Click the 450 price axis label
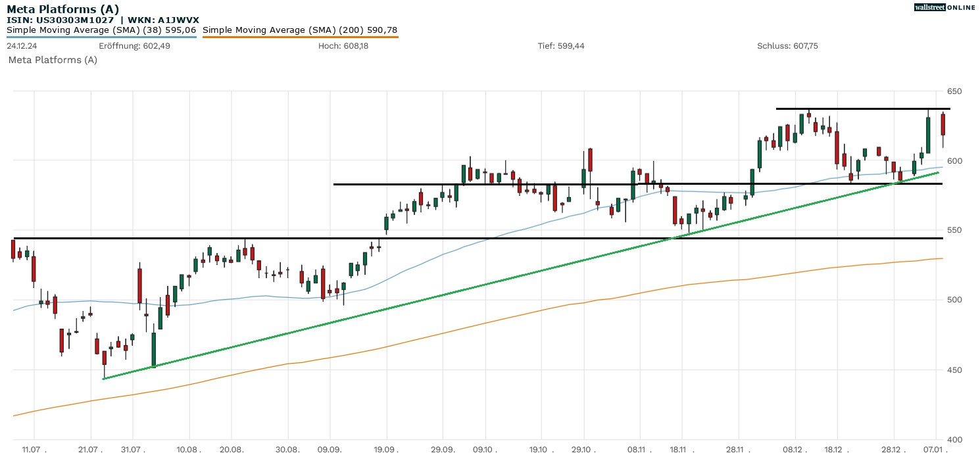The width and height of the screenshot is (980, 453). [954, 370]
